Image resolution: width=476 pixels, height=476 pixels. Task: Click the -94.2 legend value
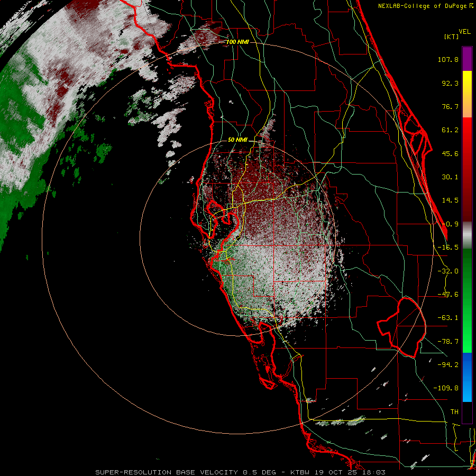[448, 365]
